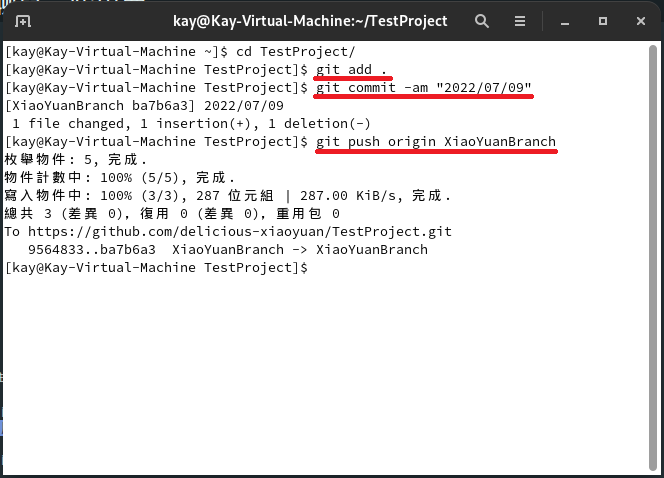Open a new terminal tab

click(23, 21)
